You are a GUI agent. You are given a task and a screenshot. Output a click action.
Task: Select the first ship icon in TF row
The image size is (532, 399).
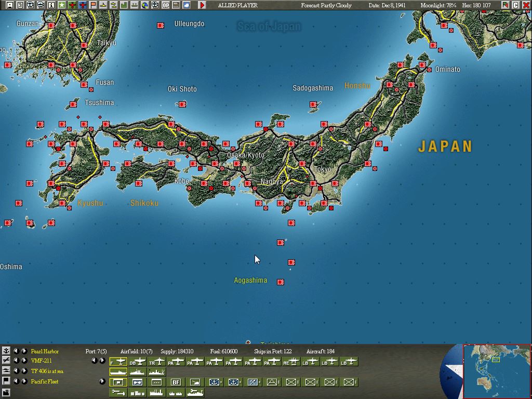pos(118,372)
